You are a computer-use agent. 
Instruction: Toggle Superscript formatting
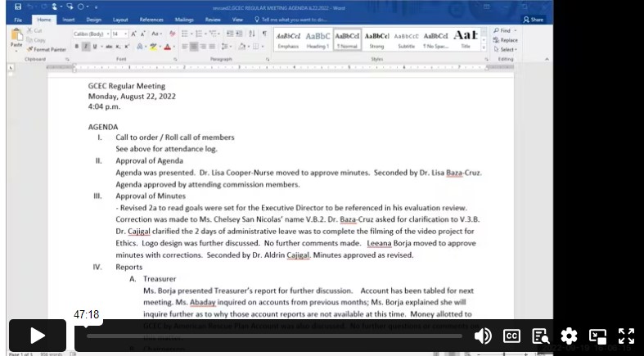coord(127,47)
